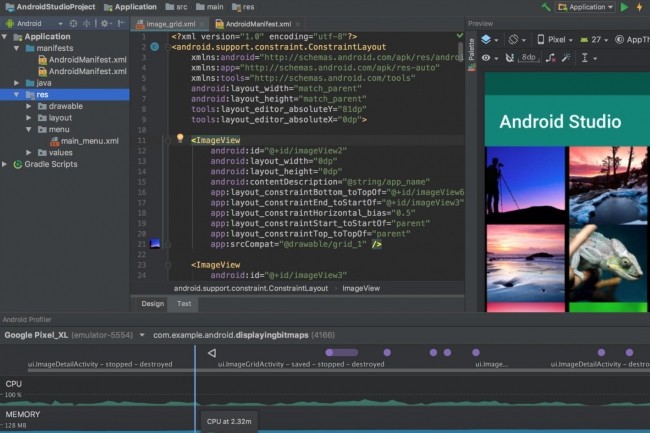Close the AndroidManifest.xml tab
This screenshot has height=433, width=650.
tap(298, 24)
